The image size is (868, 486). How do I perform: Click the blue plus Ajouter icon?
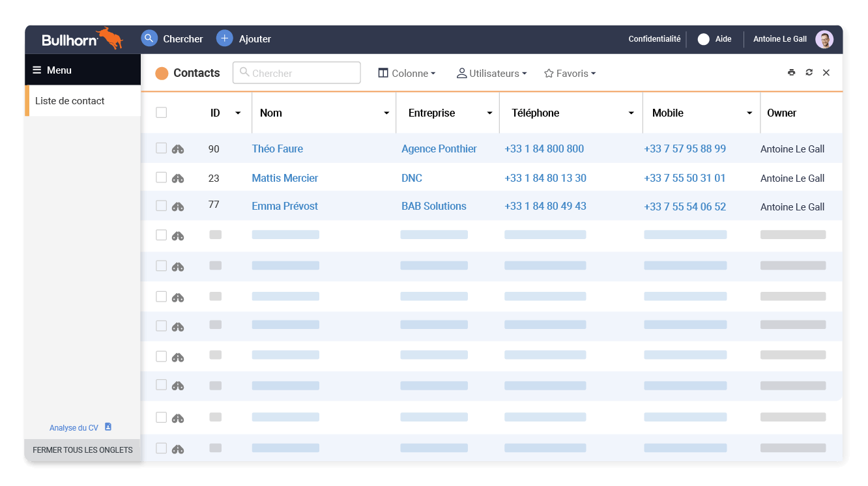click(x=224, y=38)
